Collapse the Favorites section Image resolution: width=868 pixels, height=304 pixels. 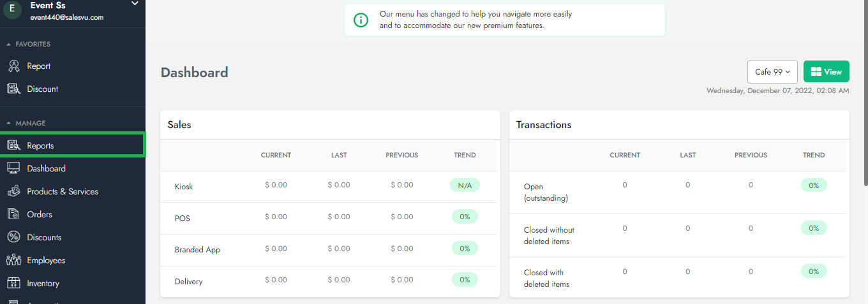tap(9, 45)
